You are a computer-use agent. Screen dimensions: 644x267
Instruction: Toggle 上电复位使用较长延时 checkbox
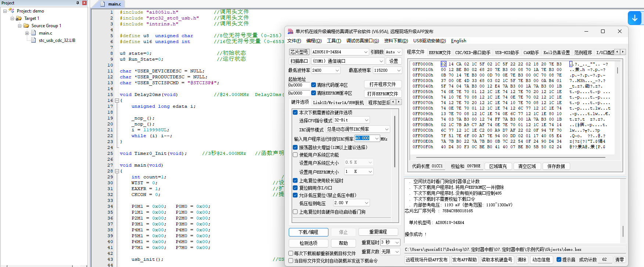(x=295, y=181)
